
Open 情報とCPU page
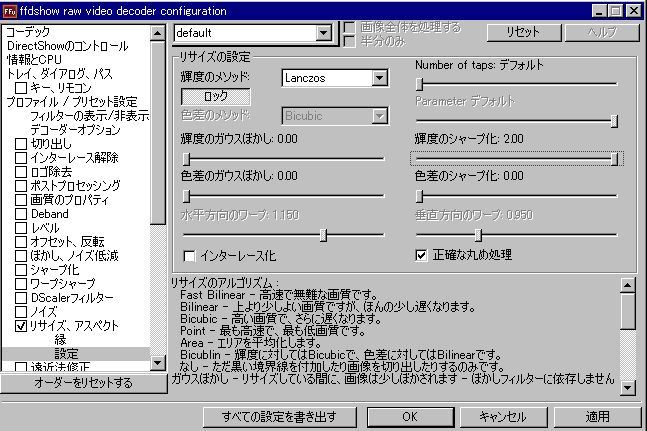(x=34, y=60)
